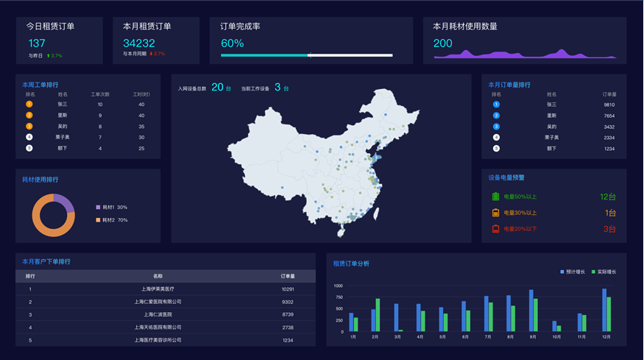Click the orange rank 1 badge beside 张三 in 本周工单排行
The width and height of the screenshot is (644, 360).
[x=29, y=105]
